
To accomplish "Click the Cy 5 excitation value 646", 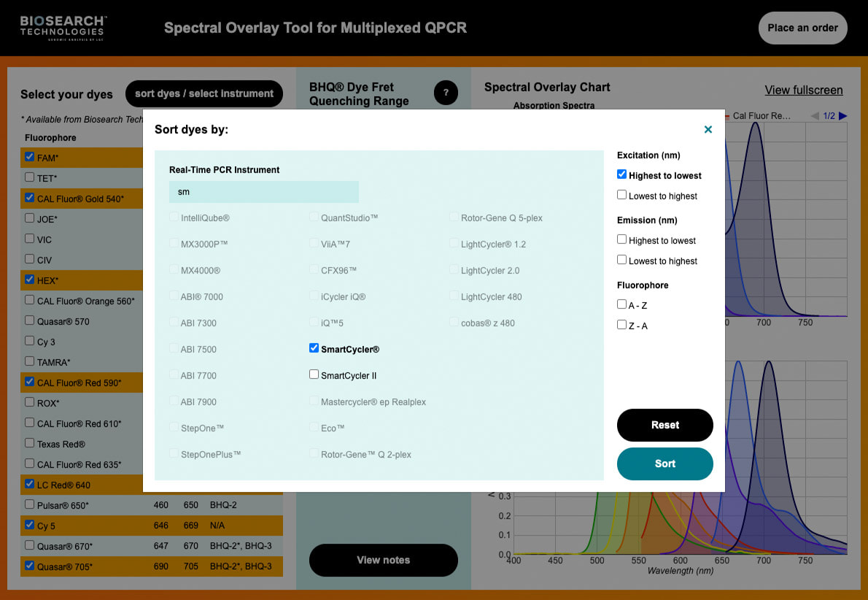I will [x=161, y=526].
